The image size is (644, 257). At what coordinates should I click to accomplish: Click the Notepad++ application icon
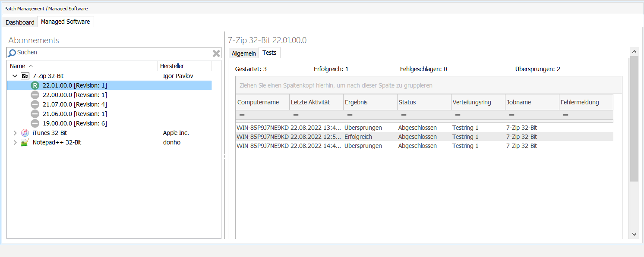tap(25, 142)
